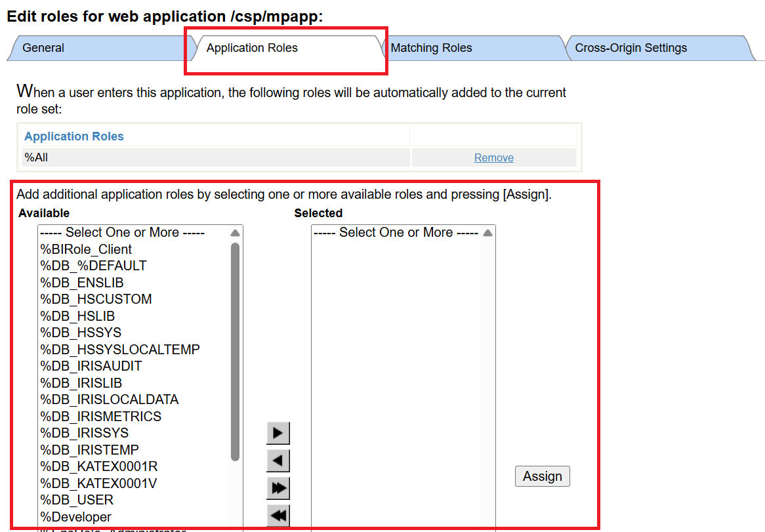The width and height of the screenshot is (765, 532).
Task: Open the General tab
Action: (x=43, y=48)
